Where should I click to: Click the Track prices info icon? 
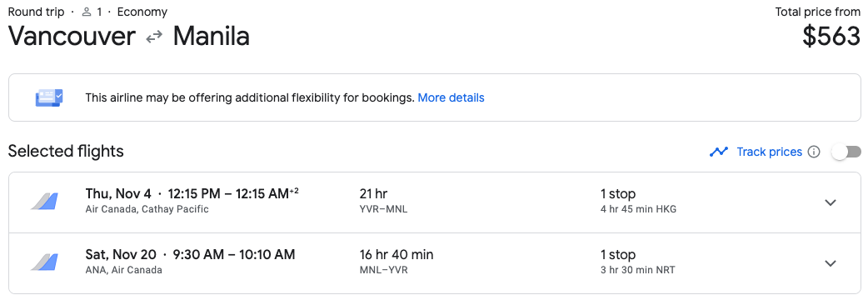point(813,152)
